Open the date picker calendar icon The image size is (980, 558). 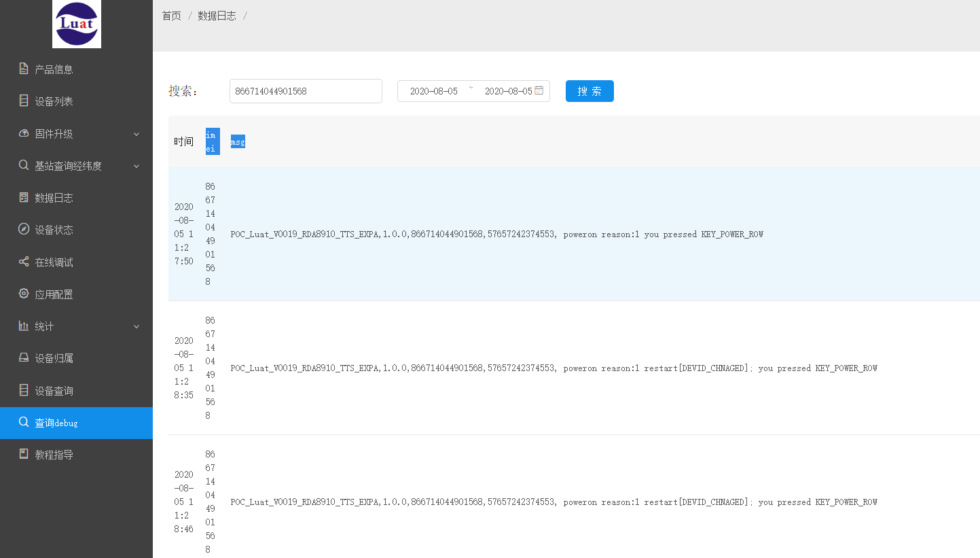coord(539,90)
